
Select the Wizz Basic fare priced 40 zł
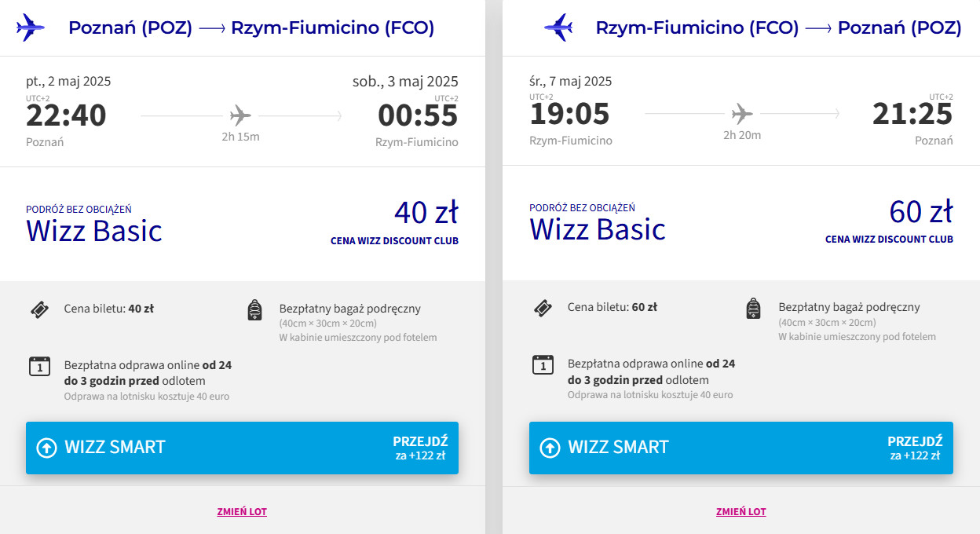[x=94, y=231]
